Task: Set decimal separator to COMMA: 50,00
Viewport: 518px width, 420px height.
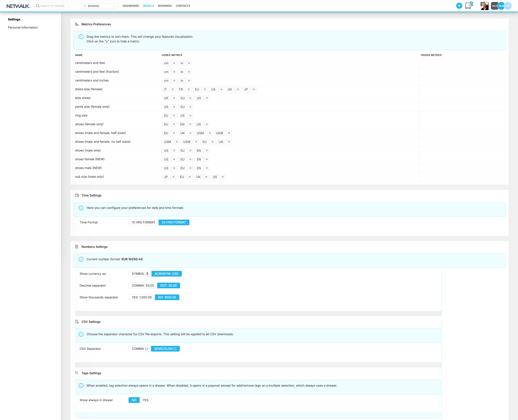Action: point(143,285)
